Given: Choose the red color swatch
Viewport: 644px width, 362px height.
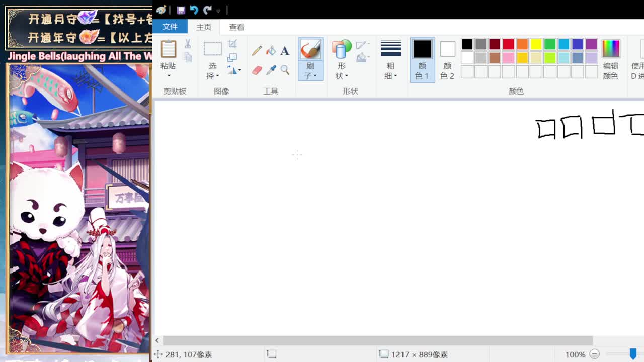Looking at the screenshot, I should pyautogui.click(x=508, y=44).
